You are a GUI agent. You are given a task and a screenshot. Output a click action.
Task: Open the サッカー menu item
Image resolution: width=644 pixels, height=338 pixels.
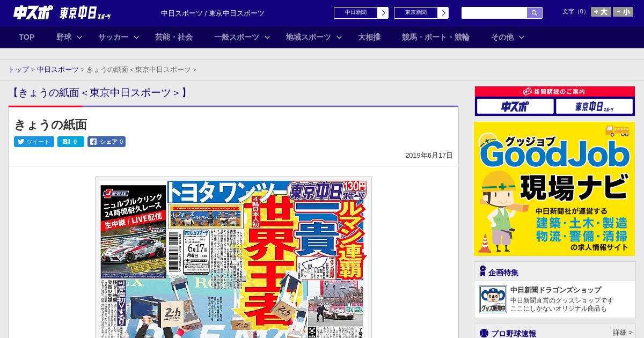pyautogui.click(x=113, y=37)
